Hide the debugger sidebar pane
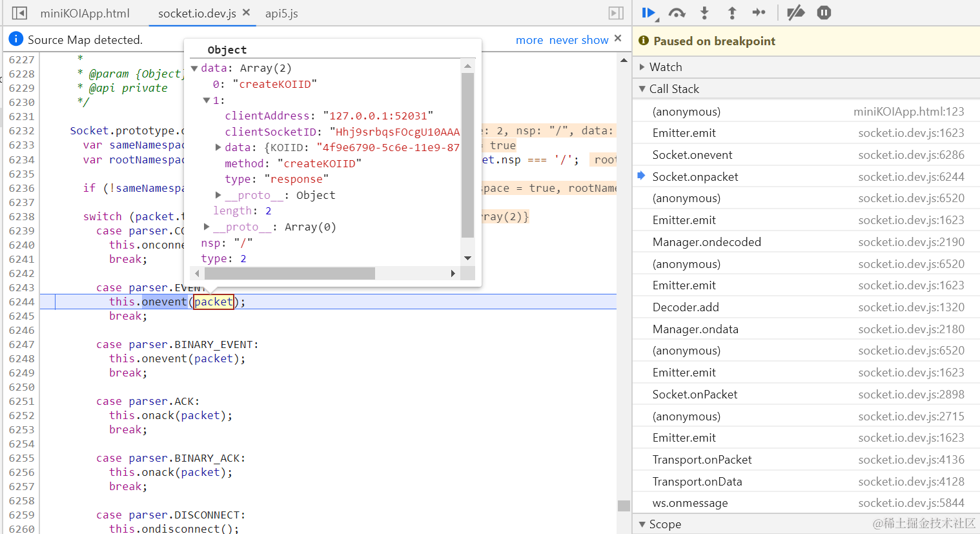Viewport: 980px width, 534px height. click(x=616, y=13)
